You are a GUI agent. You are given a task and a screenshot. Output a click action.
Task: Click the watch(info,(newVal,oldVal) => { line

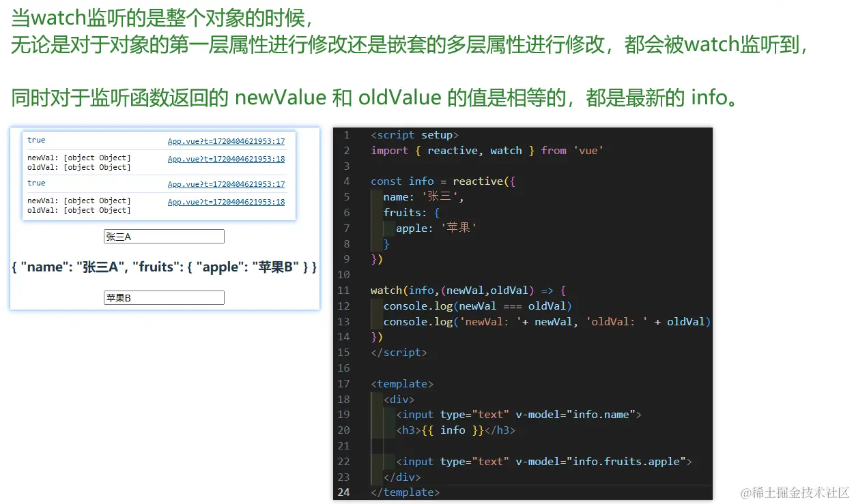468,291
